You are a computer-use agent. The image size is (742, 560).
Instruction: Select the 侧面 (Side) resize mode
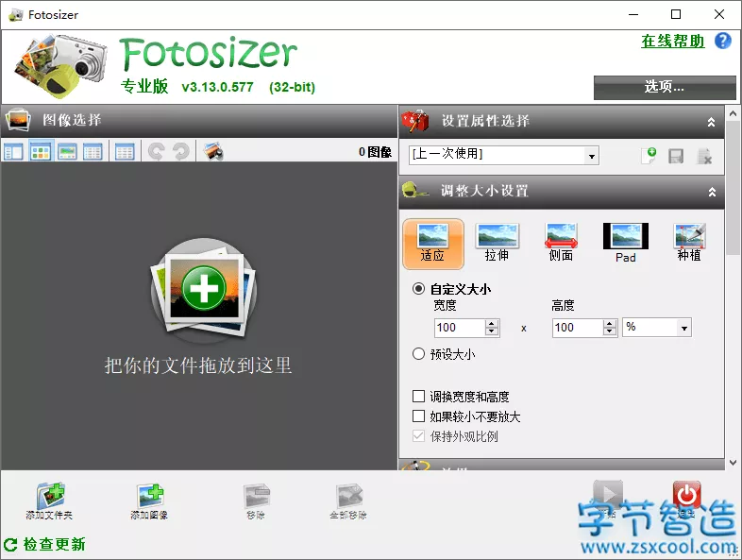[x=562, y=243]
